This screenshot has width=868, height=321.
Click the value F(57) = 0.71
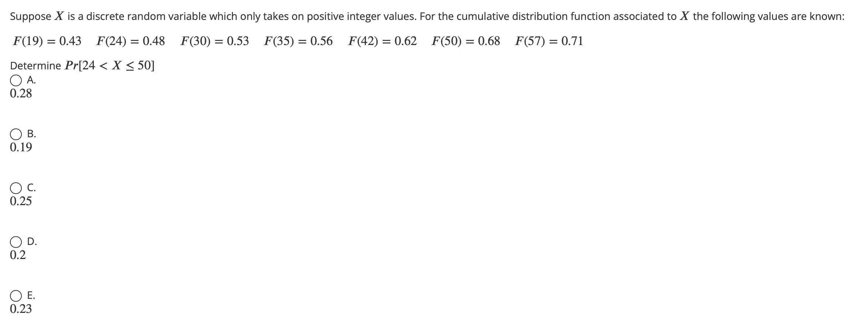[x=549, y=41]
